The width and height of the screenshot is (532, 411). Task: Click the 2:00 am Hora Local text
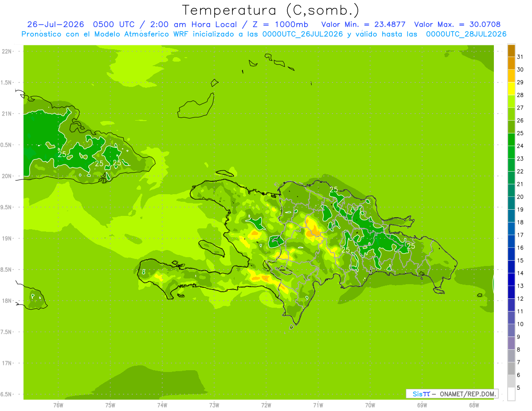194,24
